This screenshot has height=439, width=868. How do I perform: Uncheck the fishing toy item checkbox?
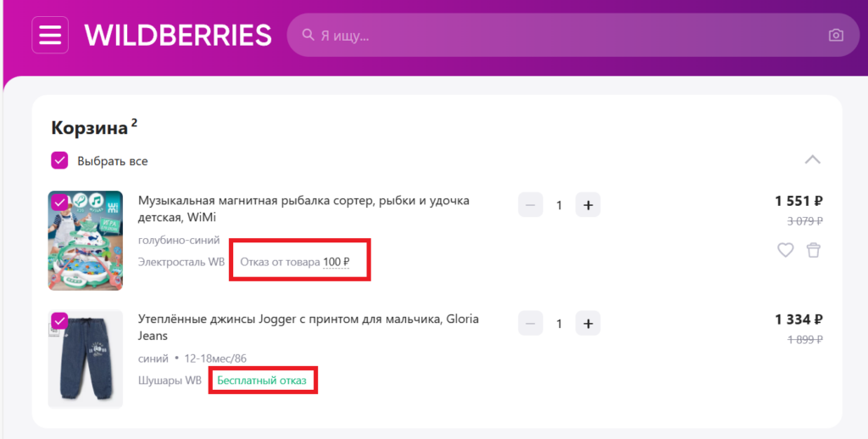[59, 203]
